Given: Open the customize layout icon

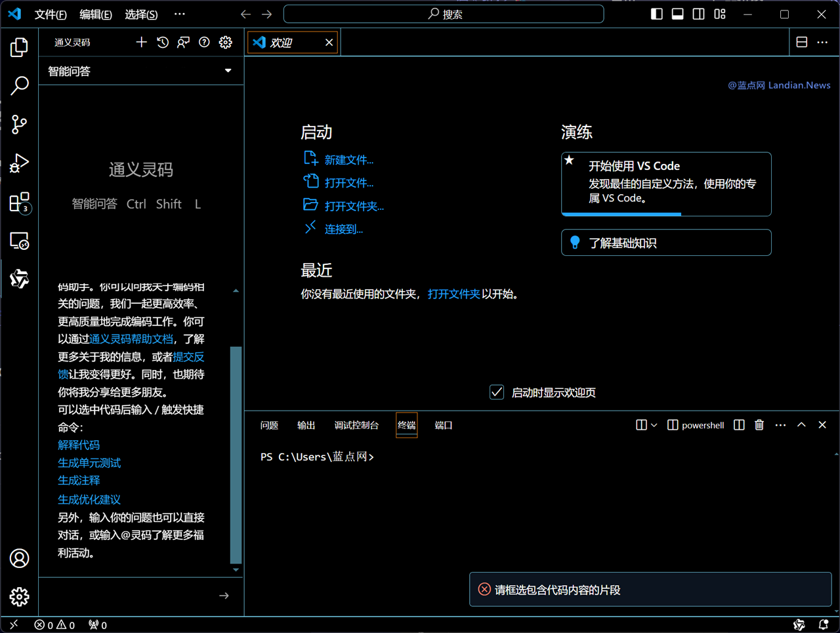Looking at the screenshot, I should 720,14.
